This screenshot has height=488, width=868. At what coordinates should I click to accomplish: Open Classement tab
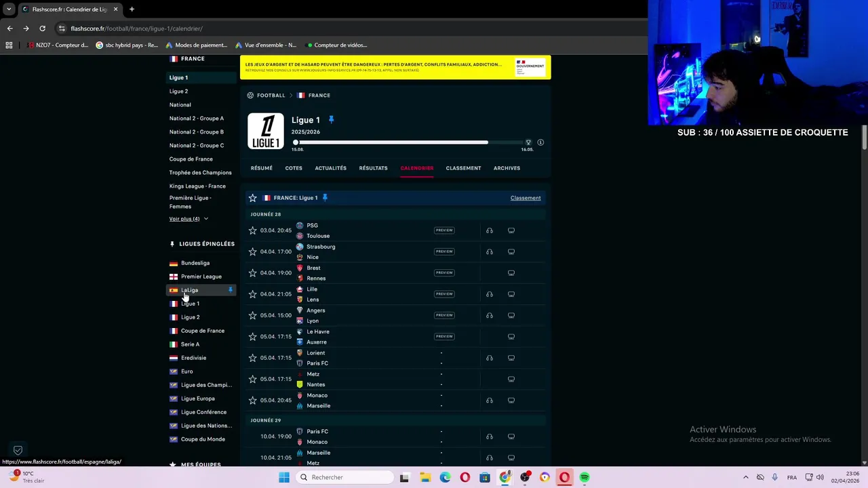[463, 168]
